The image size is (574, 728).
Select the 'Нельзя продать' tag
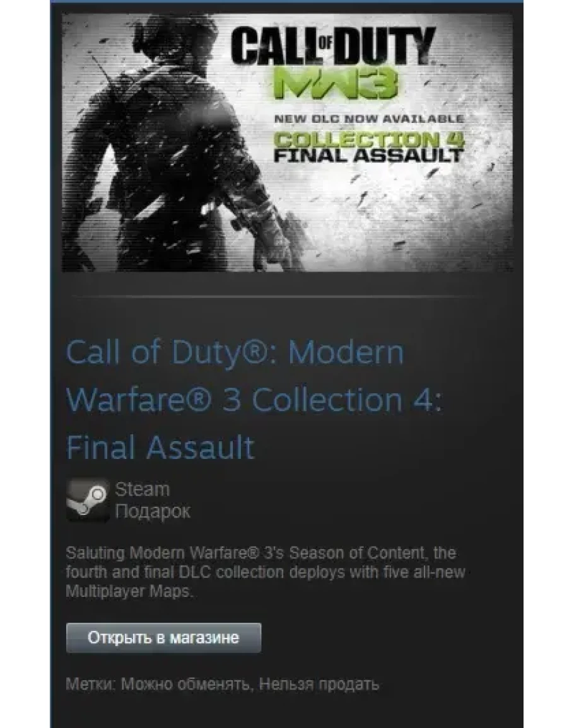pos(319,685)
